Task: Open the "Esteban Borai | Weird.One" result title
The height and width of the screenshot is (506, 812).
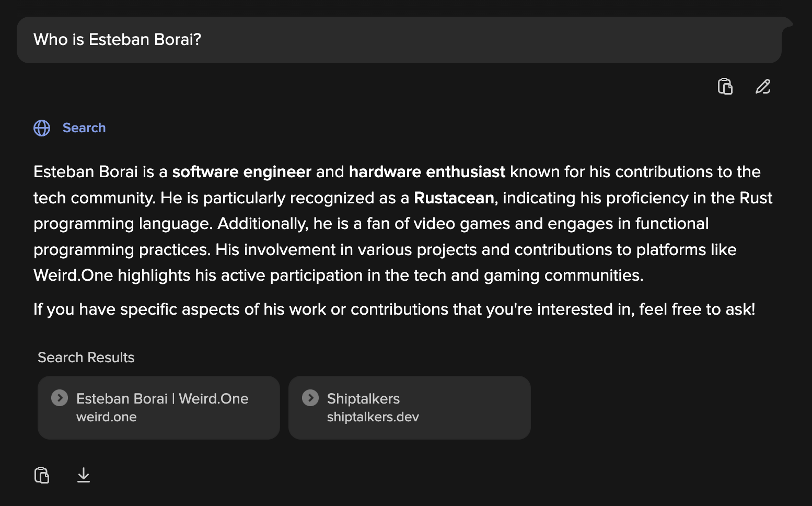Action: pos(162,399)
